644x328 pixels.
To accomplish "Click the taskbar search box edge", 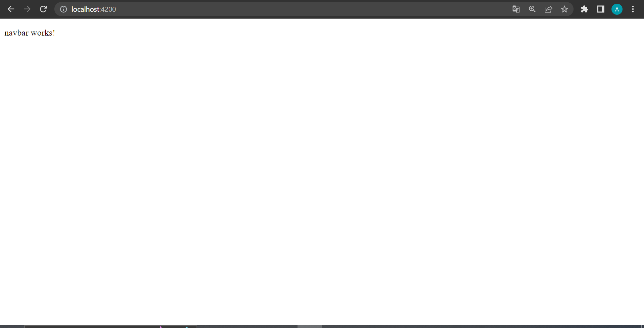I will [110, 326].
